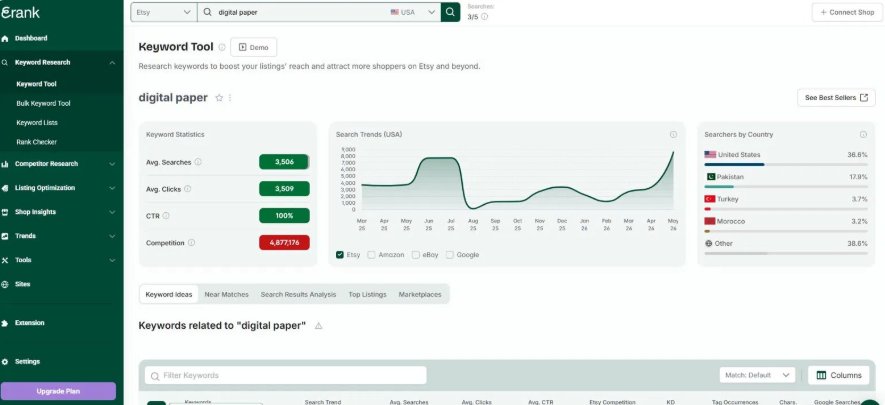
Task: Click warning triangle beside Keywords related heading
Action: (x=318, y=326)
